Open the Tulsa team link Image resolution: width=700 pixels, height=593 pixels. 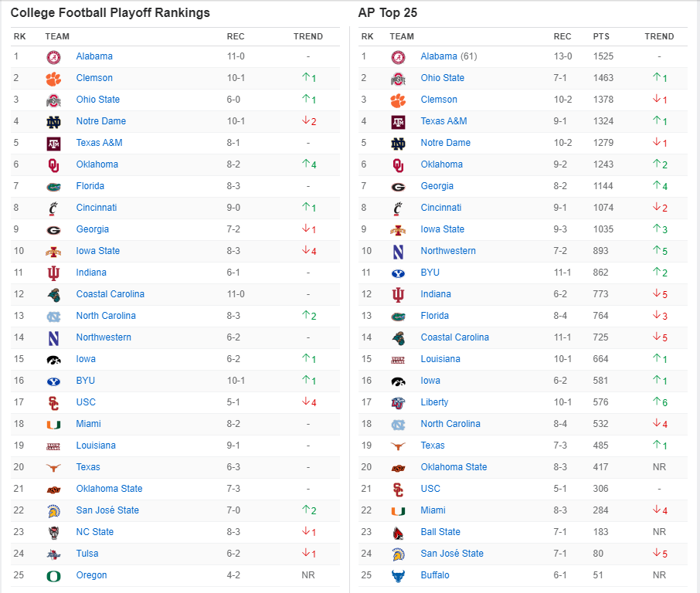pyautogui.click(x=87, y=554)
